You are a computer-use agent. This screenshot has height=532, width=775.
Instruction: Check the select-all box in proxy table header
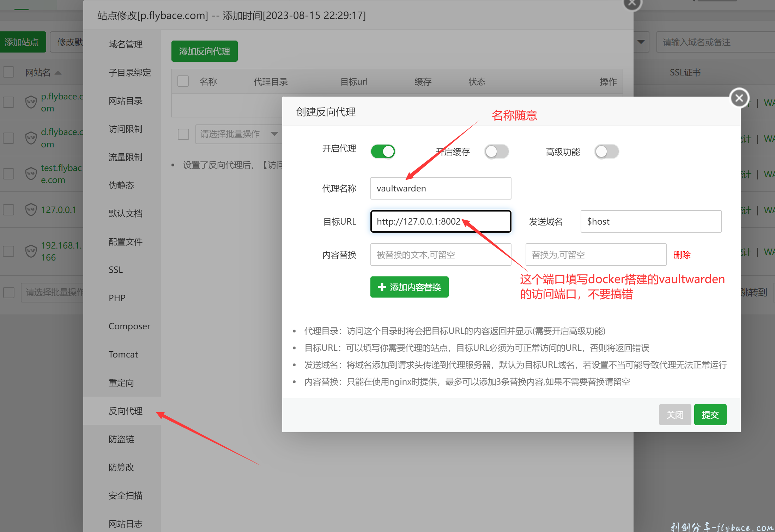click(x=183, y=81)
